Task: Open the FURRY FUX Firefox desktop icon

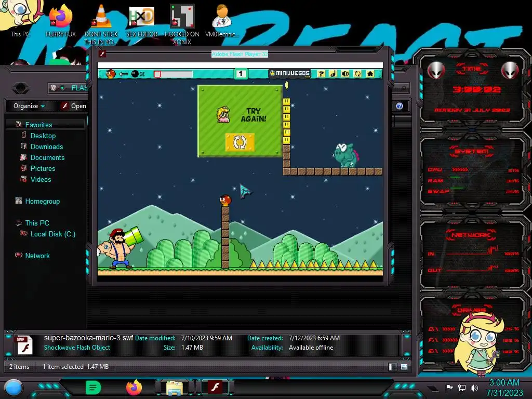Action: coord(60,20)
